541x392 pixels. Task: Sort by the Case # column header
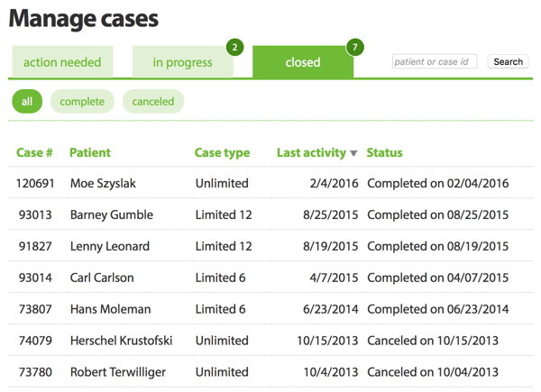click(x=34, y=152)
